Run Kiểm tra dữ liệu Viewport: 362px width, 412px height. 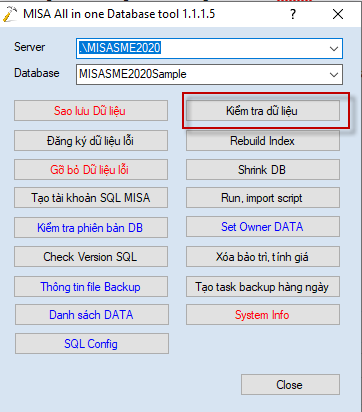pos(263,111)
